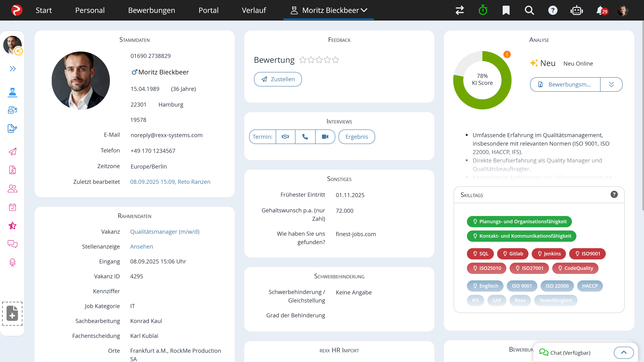
Task: Open the bookmarks icon in the top bar
Action: pyautogui.click(x=506, y=10)
